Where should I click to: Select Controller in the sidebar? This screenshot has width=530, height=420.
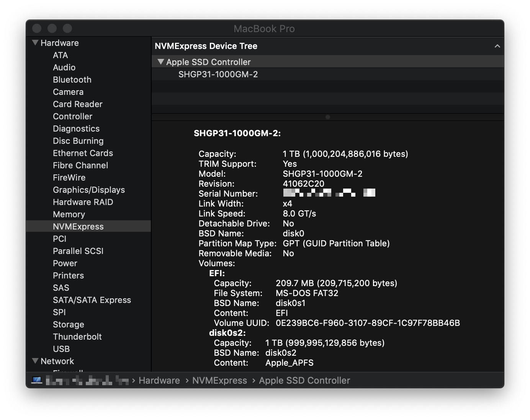click(x=73, y=116)
